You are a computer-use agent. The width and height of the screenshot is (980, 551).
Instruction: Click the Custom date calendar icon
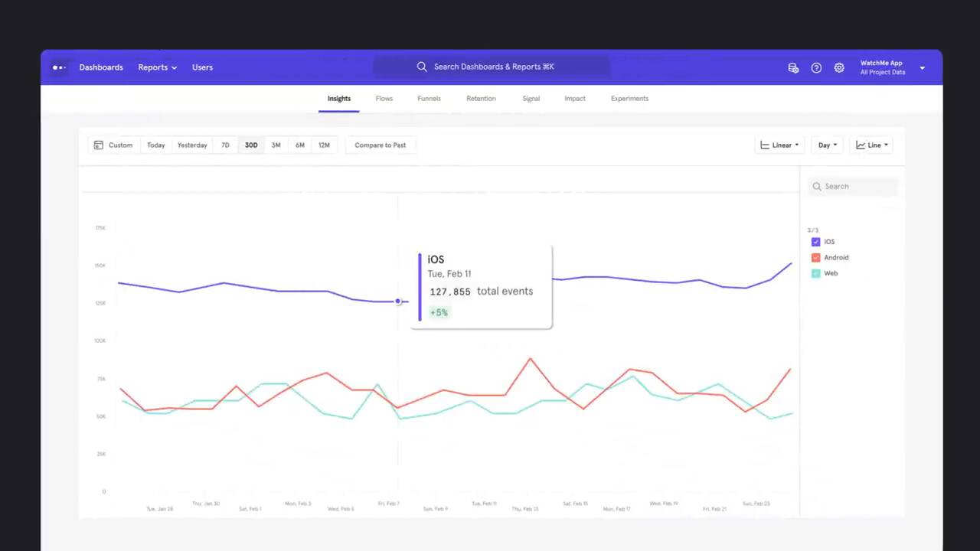coord(99,145)
